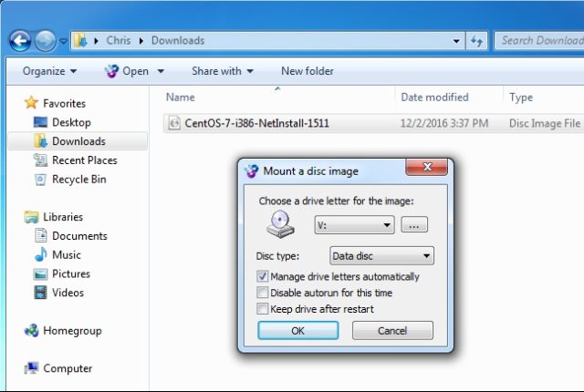Click the Recycle Bin icon

40,180
